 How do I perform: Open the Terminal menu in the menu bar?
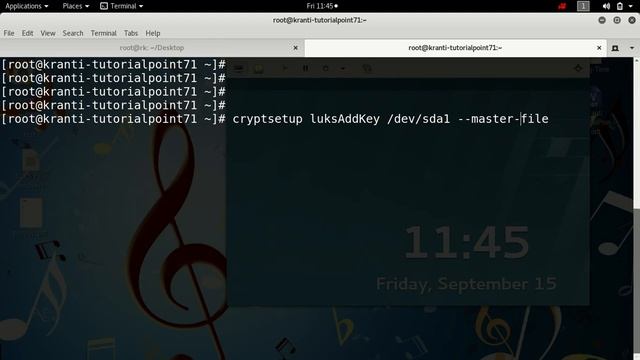tap(103, 33)
